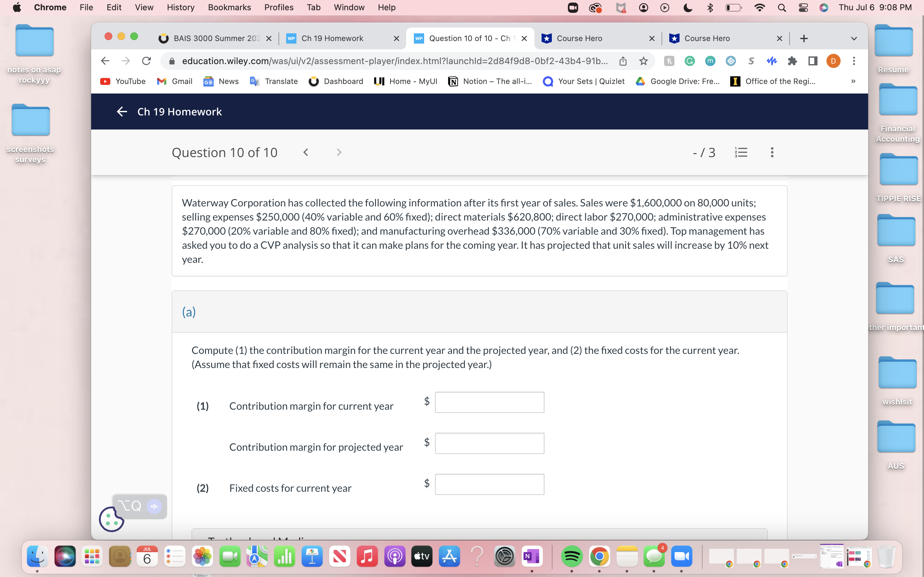Open the Gmail bookmark
Image resolution: width=924 pixels, height=577 pixels.
175,81
